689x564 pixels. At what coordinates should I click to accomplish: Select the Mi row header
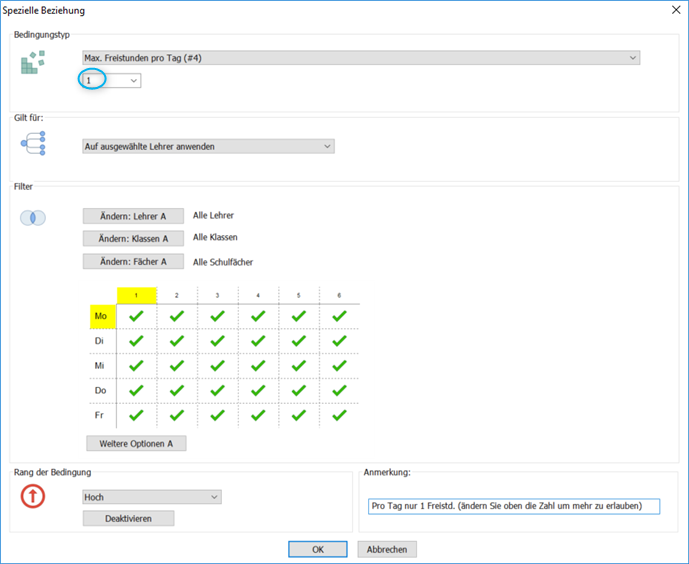click(x=102, y=365)
